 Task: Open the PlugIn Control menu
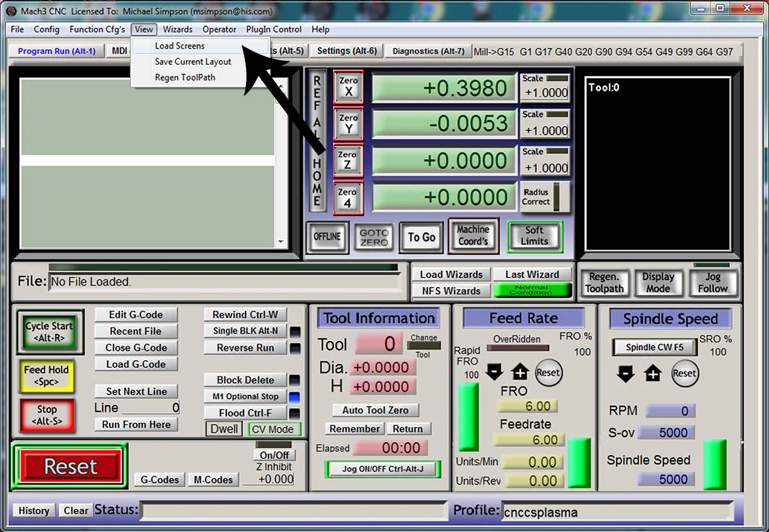(x=274, y=29)
